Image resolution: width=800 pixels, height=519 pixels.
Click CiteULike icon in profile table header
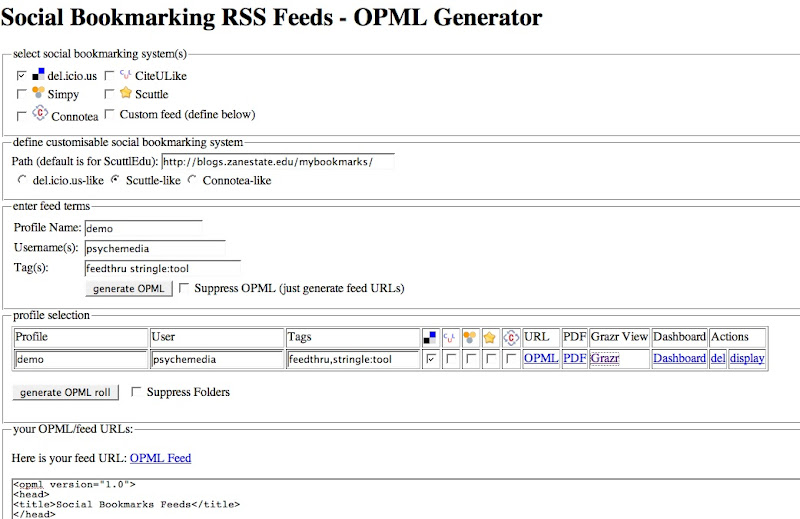[x=449, y=337]
